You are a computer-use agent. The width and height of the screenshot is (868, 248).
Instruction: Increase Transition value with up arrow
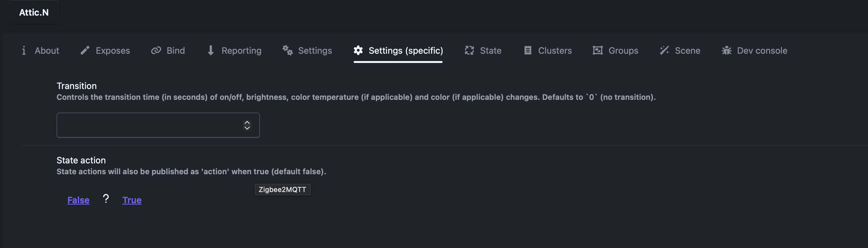247,122
